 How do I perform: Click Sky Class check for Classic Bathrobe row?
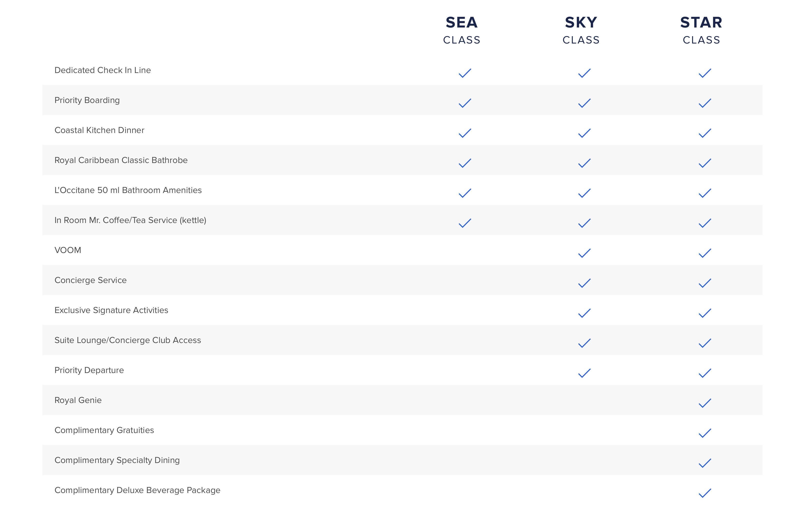pos(584,163)
